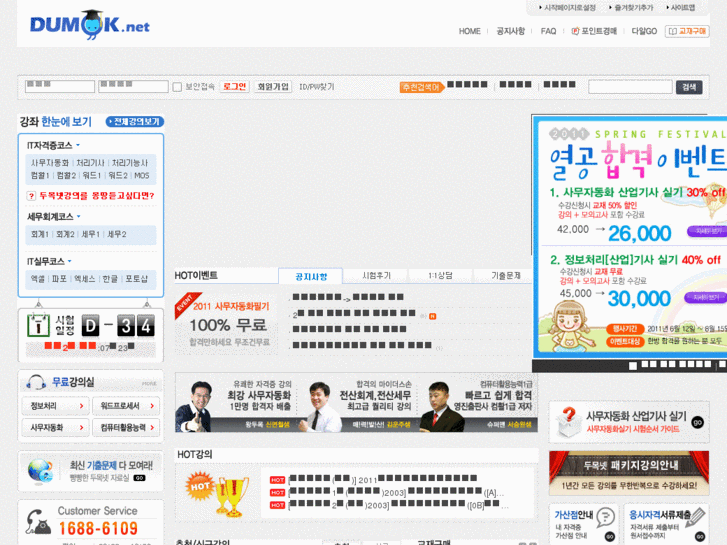Click the book icon on 교재구매 button
Viewport: 727px width, 545px height.
tap(673, 32)
